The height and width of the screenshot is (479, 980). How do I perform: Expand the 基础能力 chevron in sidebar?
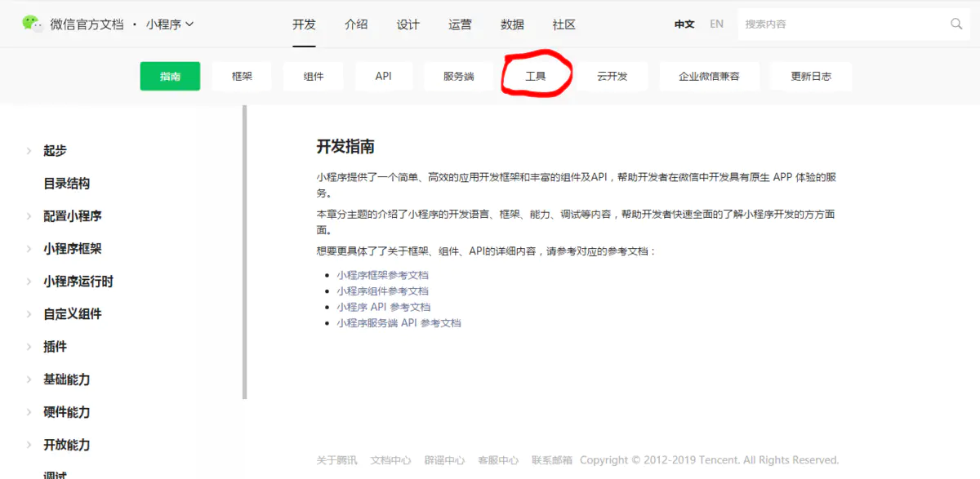point(29,379)
